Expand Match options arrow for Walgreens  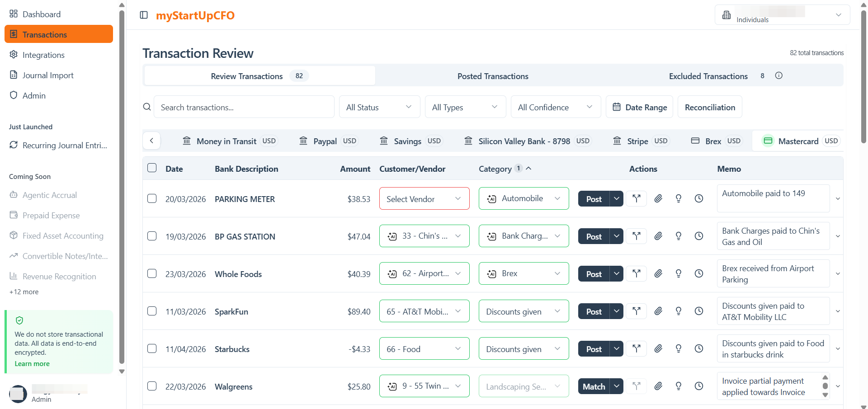coord(616,386)
